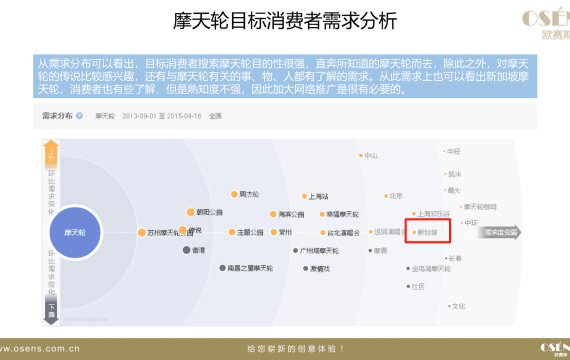
Task: Select the 摩天轮咖啡 node
Action: click(478, 207)
